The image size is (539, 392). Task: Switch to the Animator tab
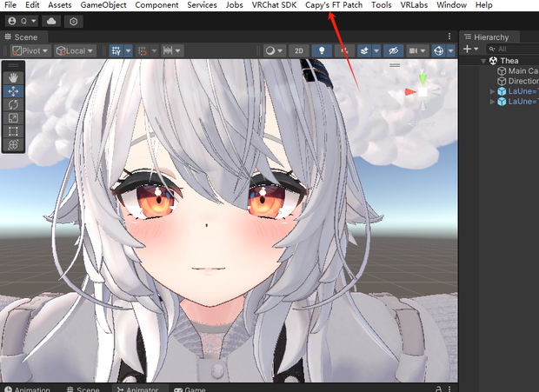138,389
